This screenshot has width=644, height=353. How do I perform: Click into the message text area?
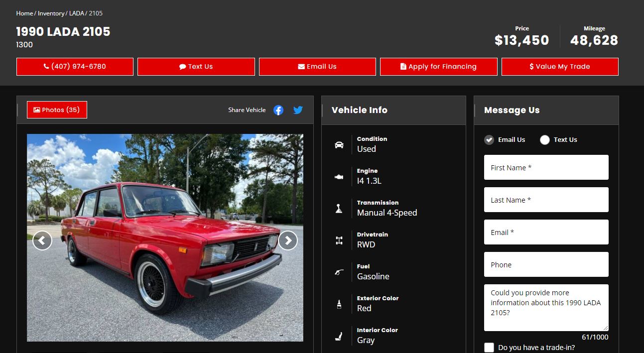[546, 308]
